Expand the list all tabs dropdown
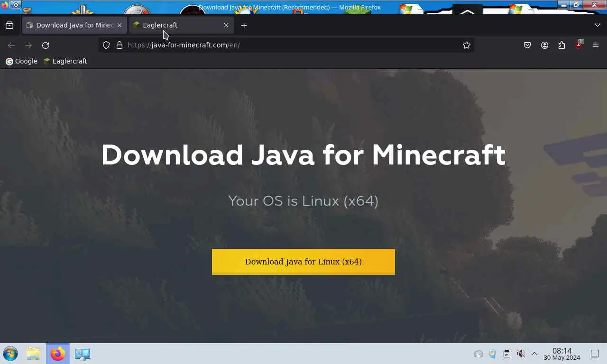This screenshot has height=364, width=607. 597,25
